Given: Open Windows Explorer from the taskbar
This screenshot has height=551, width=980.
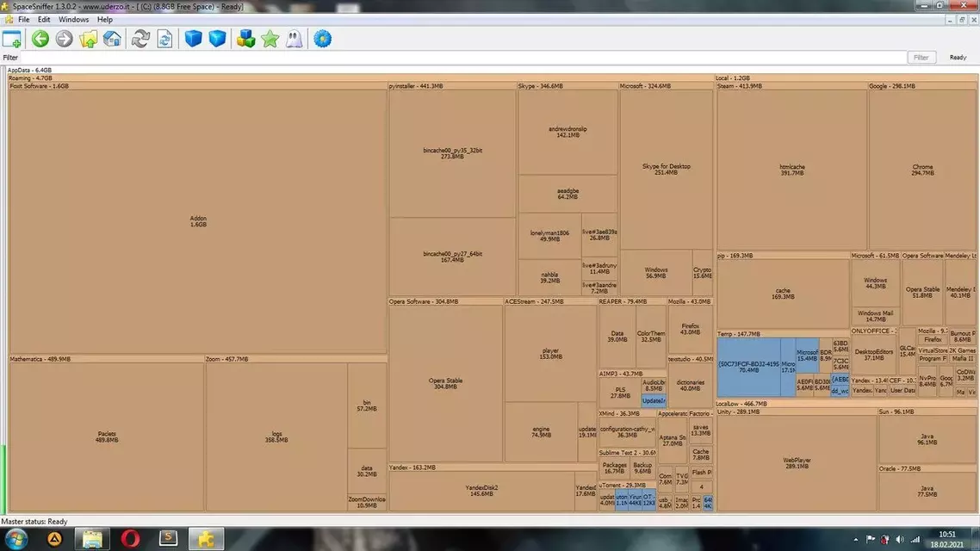Looking at the screenshot, I should [x=92, y=538].
